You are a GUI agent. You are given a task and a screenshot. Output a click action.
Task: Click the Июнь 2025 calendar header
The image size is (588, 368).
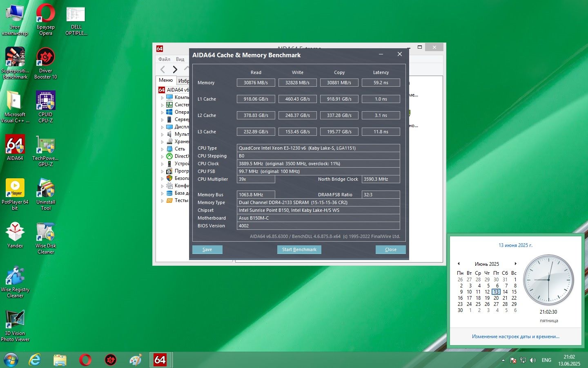click(x=487, y=264)
